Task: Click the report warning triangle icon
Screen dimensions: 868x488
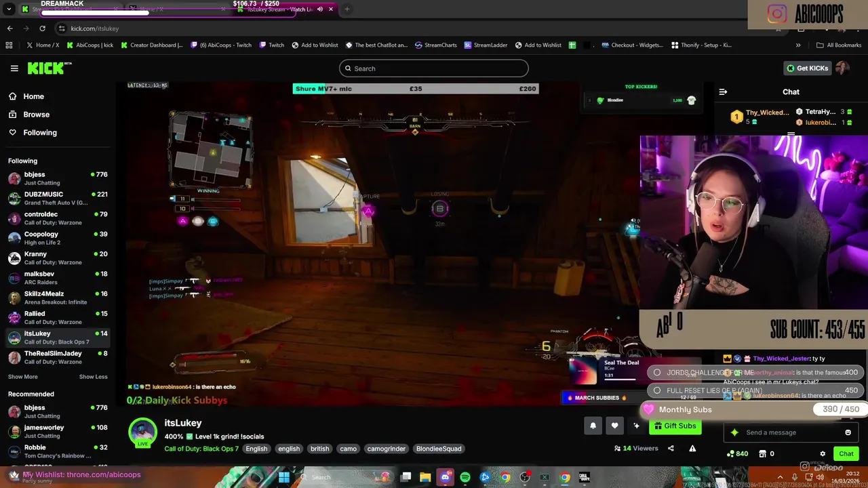Action: pos(692,448)
